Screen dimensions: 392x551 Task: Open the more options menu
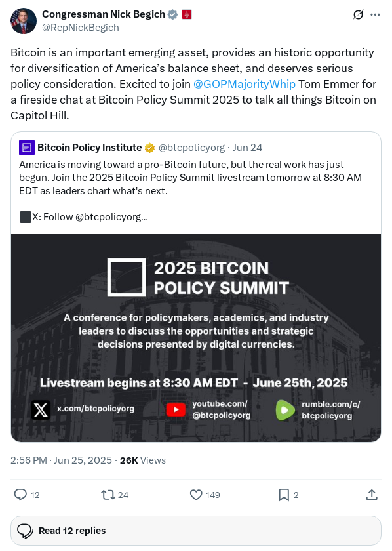[376, 14]
